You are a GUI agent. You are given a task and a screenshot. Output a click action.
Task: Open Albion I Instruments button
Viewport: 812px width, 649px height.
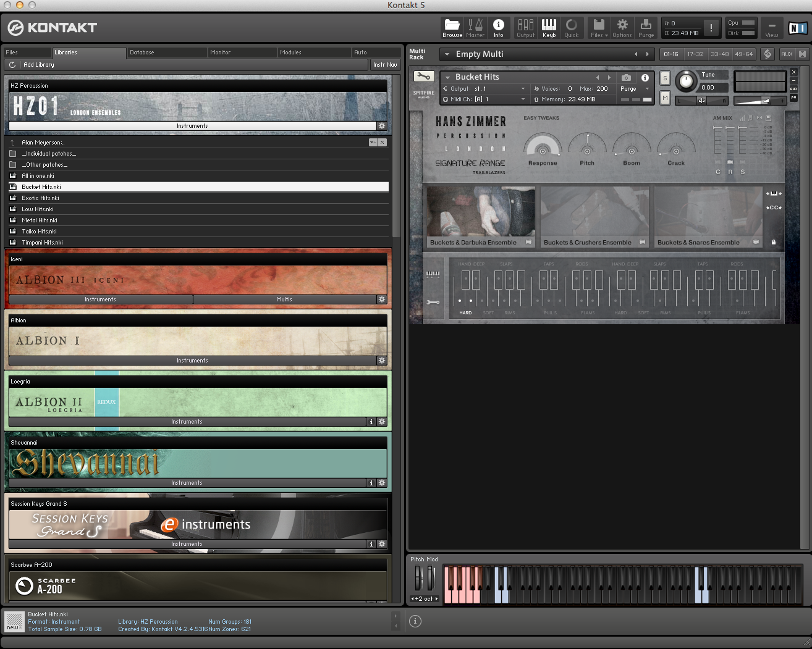click(192, 361)
